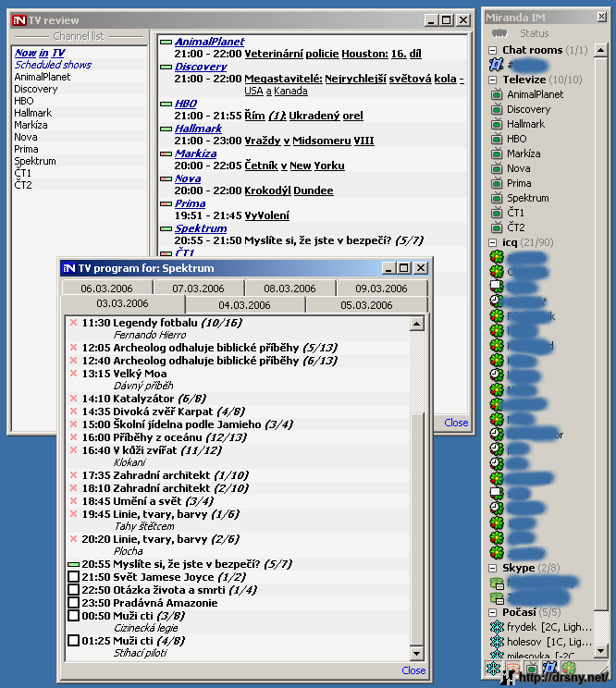616x688 pixels.
Task: Switch to the 04.03.2006 tab
Action: coord(244,305)
